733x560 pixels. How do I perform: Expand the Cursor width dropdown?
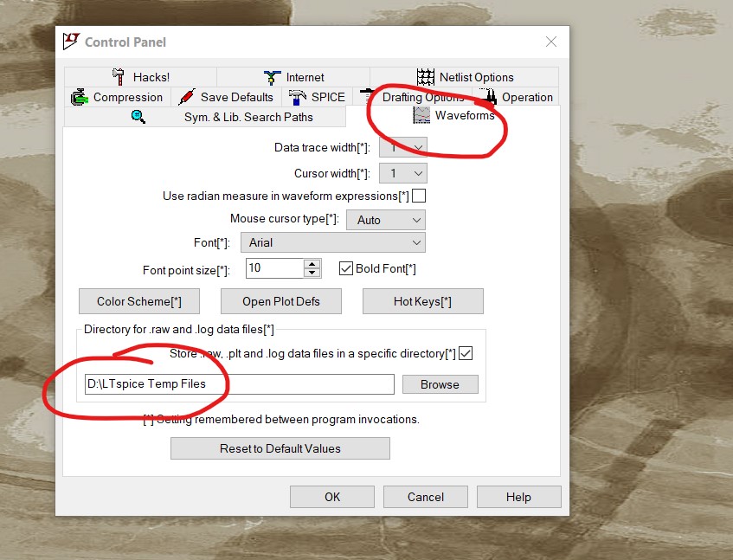(x=403, y=173)
